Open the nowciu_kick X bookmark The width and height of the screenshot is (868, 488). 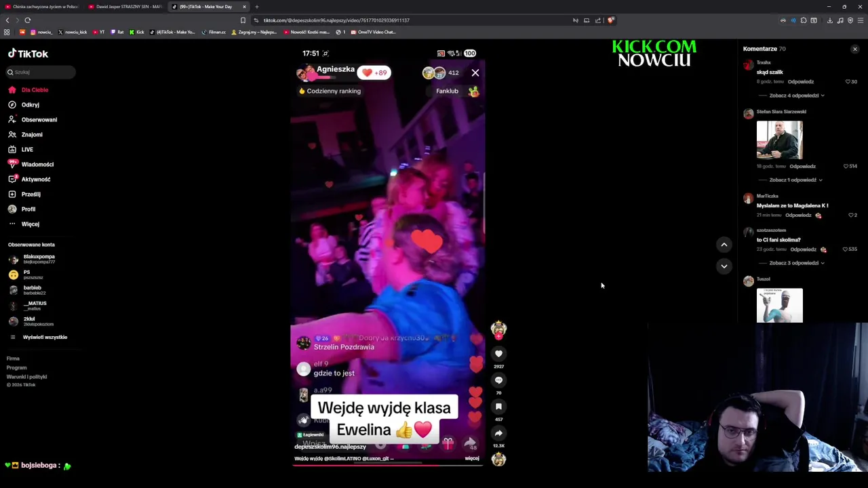[73, 32]
